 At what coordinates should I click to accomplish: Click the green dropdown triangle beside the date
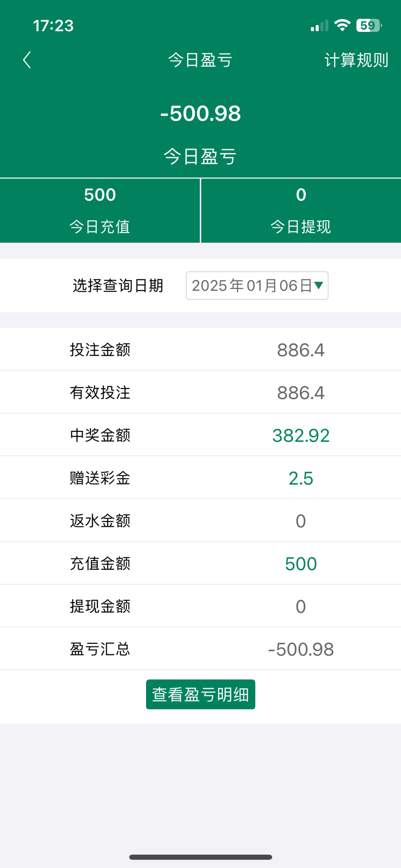[x=318, y=285]
